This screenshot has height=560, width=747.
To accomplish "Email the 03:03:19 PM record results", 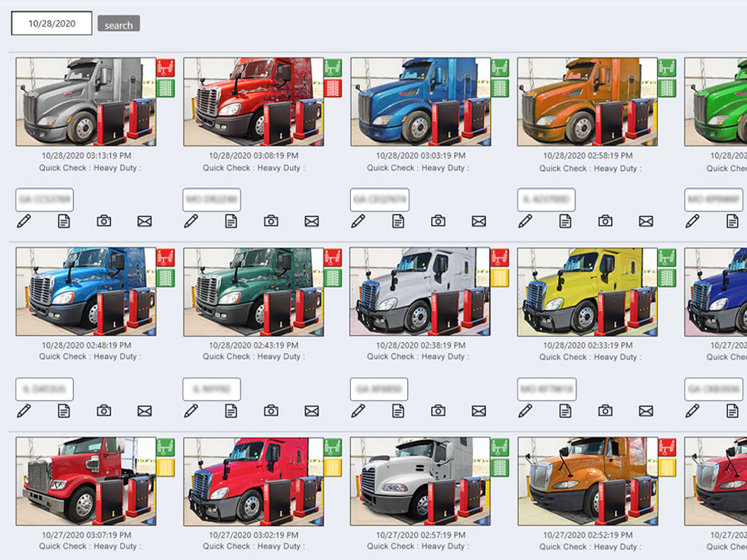I will [479, 221].
